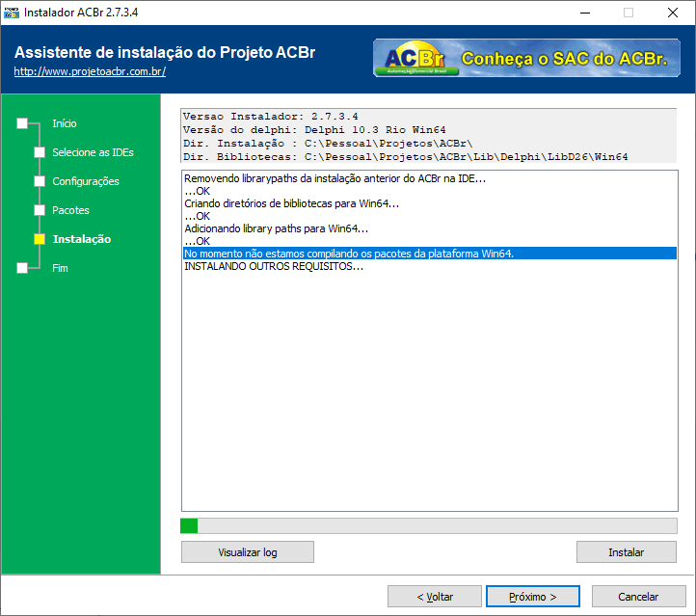Select the Configurações step marker box
Viewport: 696px width, 616px height.
pos(40,181)
